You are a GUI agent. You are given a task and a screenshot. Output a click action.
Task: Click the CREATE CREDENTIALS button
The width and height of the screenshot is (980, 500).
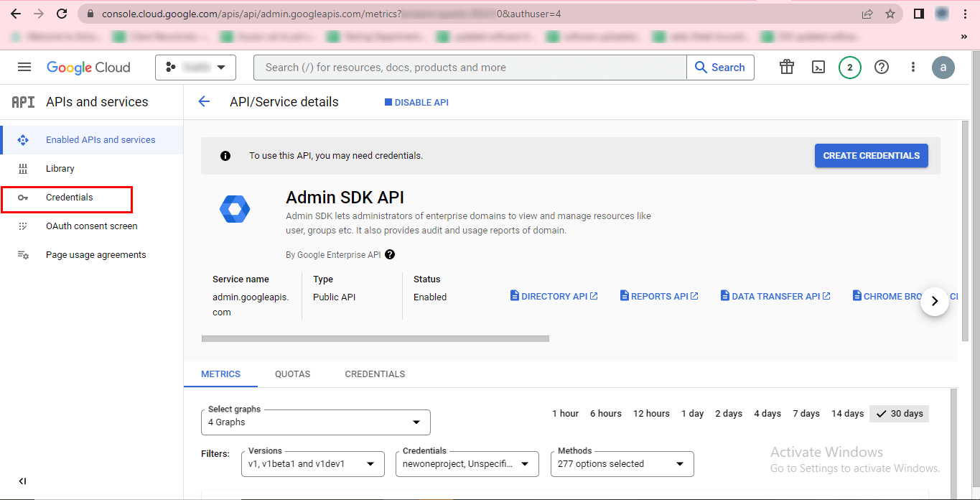coord(871,156)
